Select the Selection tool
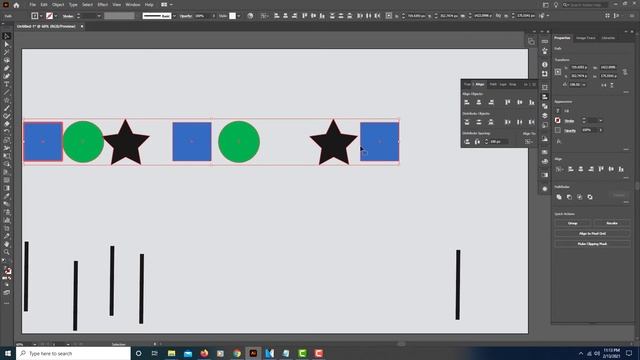The image size is (640, 360). pyautogui.click(x=7, y=36)
